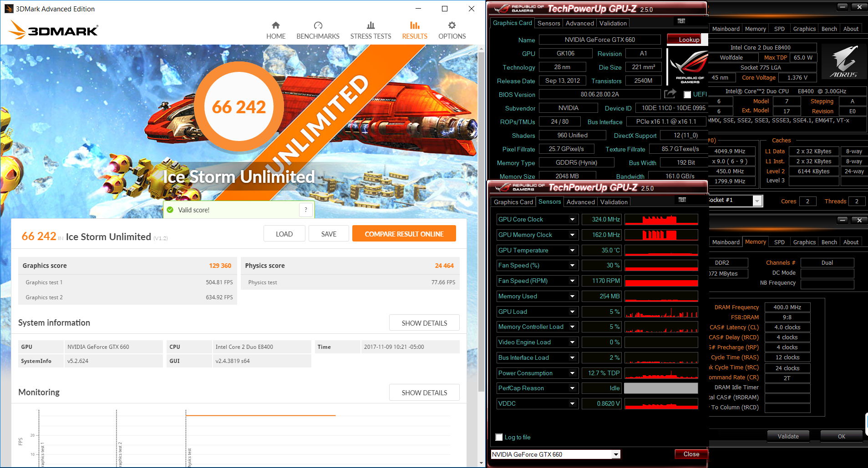Select the Graphics score value 129 360
Screen dimensions: 868x468
pyautogui.click(x=220, y=266)
